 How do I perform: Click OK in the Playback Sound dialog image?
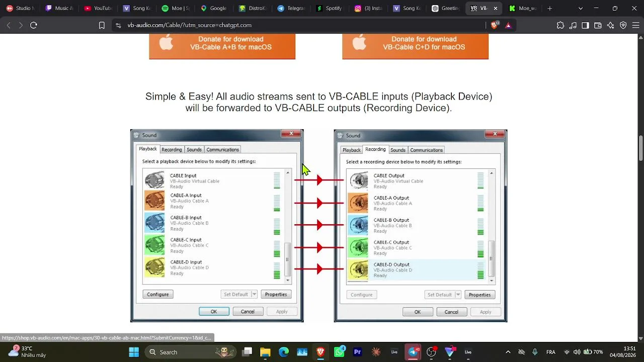[214, 312]
